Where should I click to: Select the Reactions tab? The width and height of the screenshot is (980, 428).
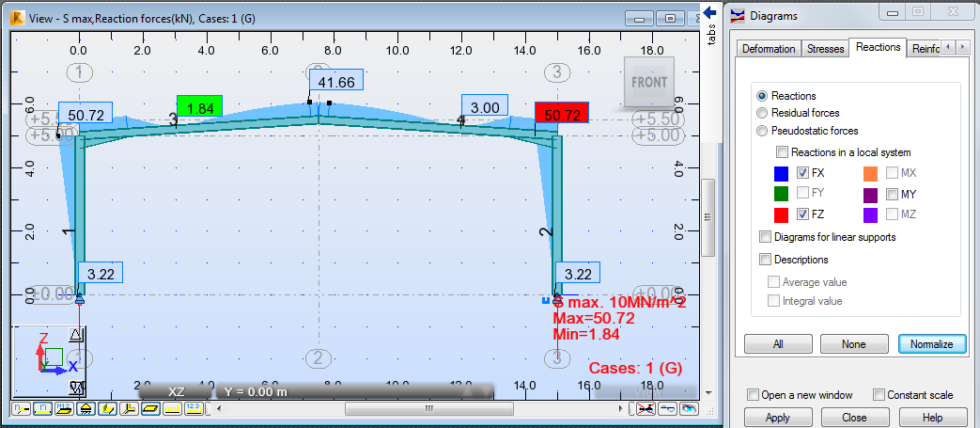click(879, 47)
